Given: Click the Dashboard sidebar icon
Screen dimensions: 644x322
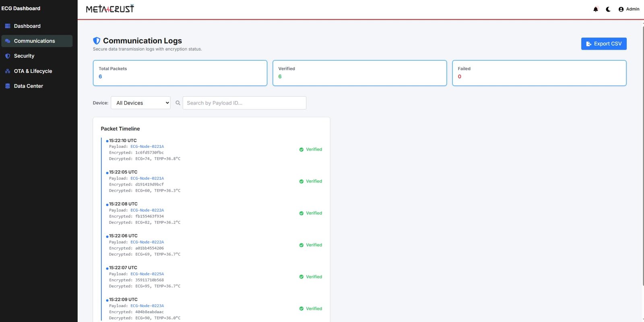Looking at the screenshot, I should tap(8, 26).
